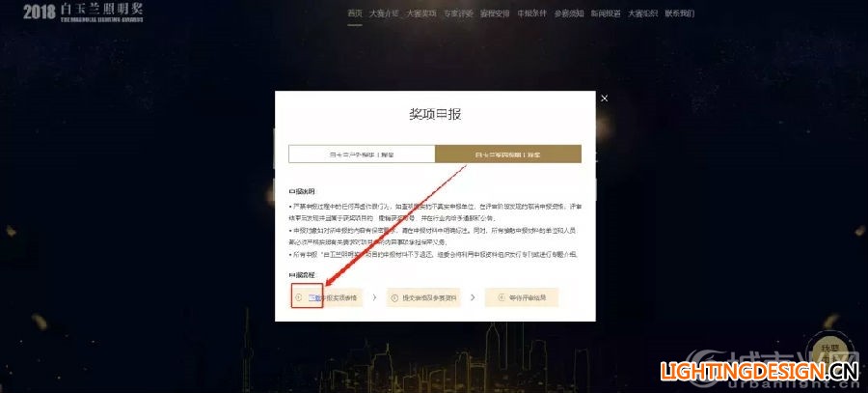This screenshot has width=868, height=393.
Task: Close the 奖项申报 popup with the X
Action: point(604,98)
